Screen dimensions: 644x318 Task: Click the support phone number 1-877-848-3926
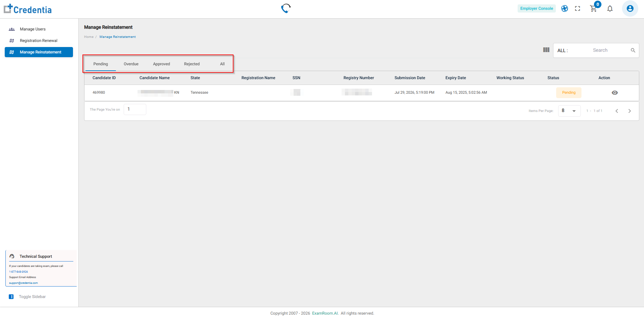(x=19, y=272)
